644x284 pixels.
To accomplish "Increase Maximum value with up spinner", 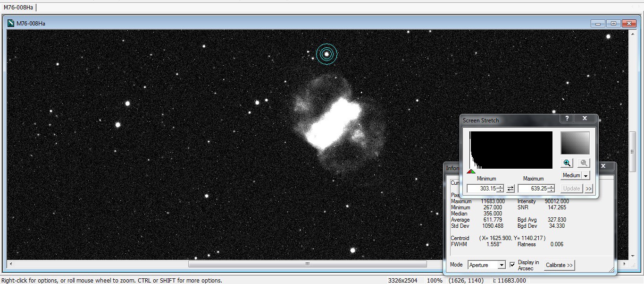I will (551, 187).
